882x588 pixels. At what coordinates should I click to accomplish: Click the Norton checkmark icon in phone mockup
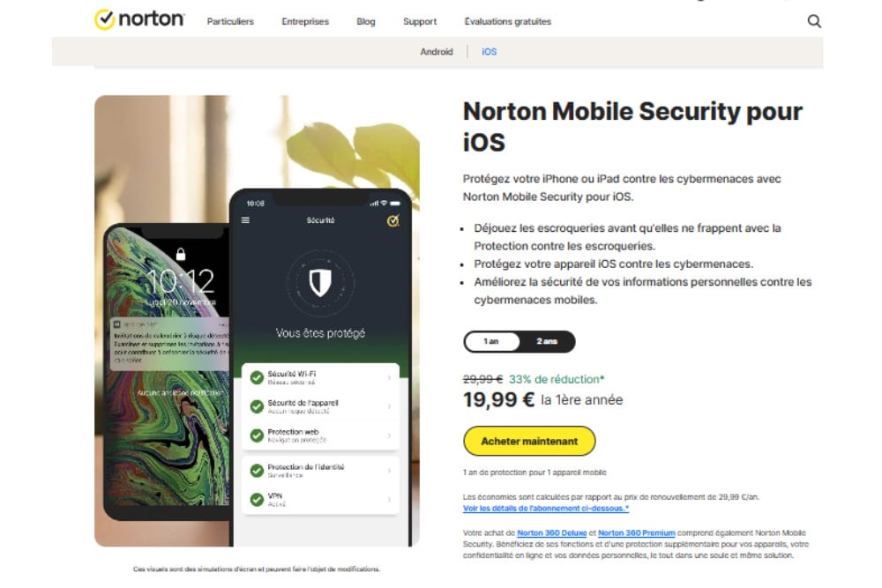pyautogui.click(x=393, y=220)
